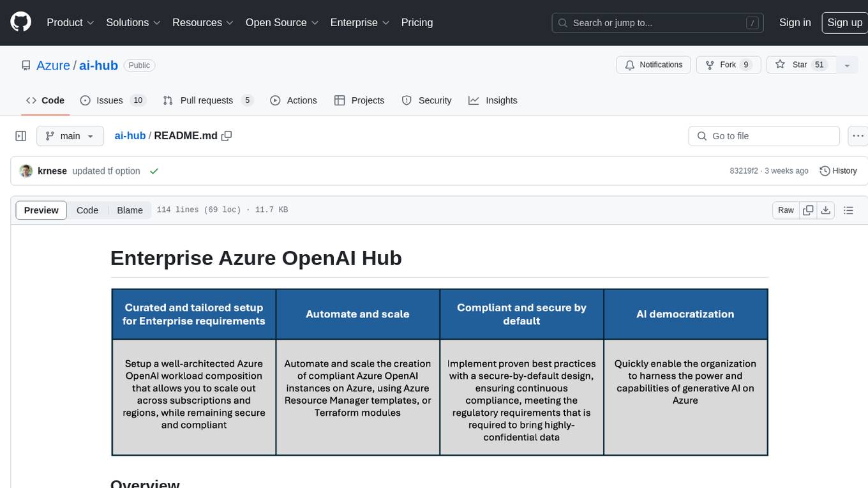Open the GitHub homepage logo
Screen dimensions: 868x488
point(20,22)
